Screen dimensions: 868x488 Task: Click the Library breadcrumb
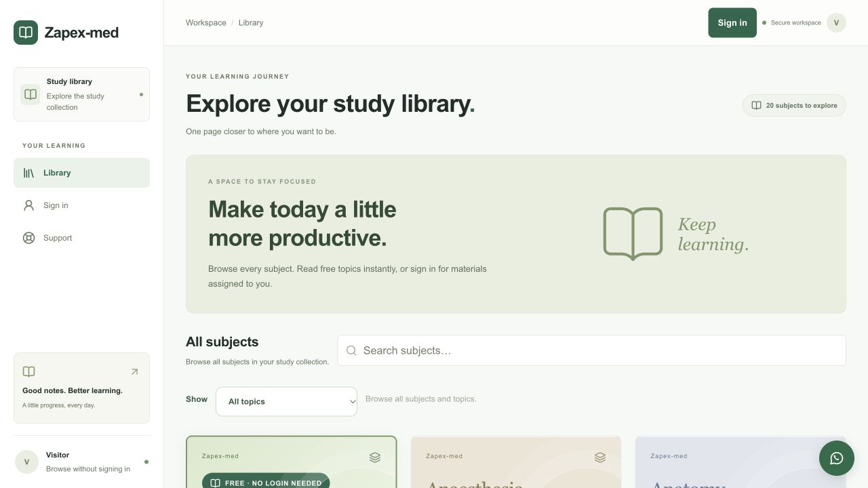coord(251,22)
